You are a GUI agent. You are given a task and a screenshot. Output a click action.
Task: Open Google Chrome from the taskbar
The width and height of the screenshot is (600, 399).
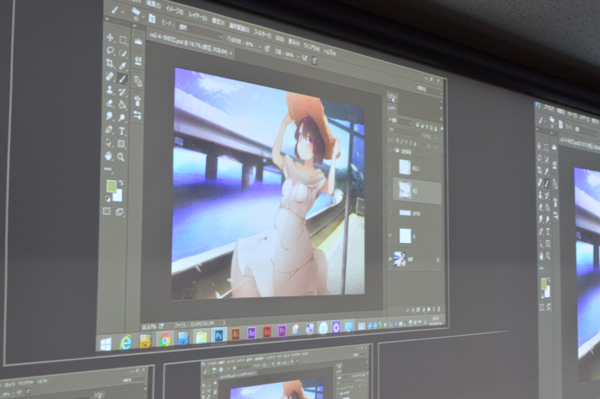click(165, 340)
